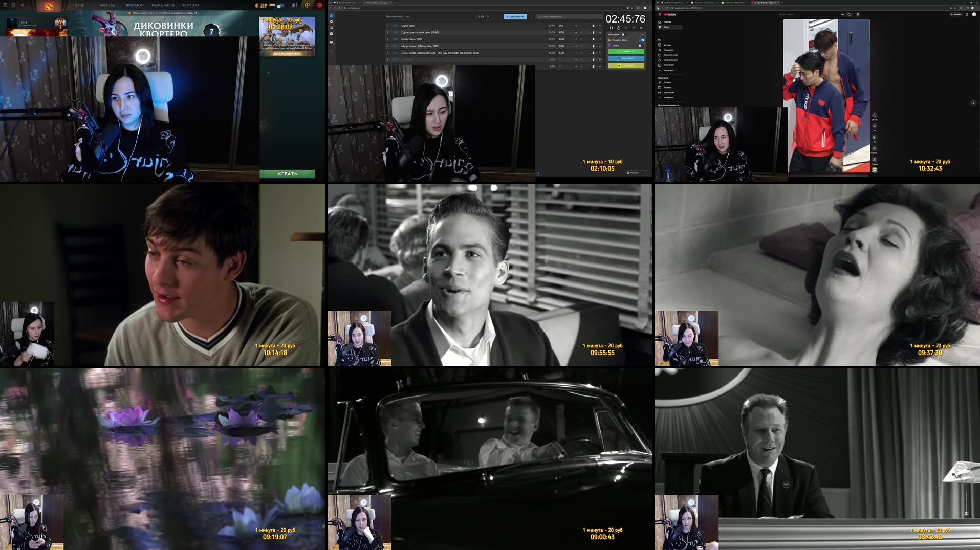Image resolution: width=980 pixels, height=550 pixels.
Task: Collapse the integrations panel with the chevron
Action: coord(642,34)
